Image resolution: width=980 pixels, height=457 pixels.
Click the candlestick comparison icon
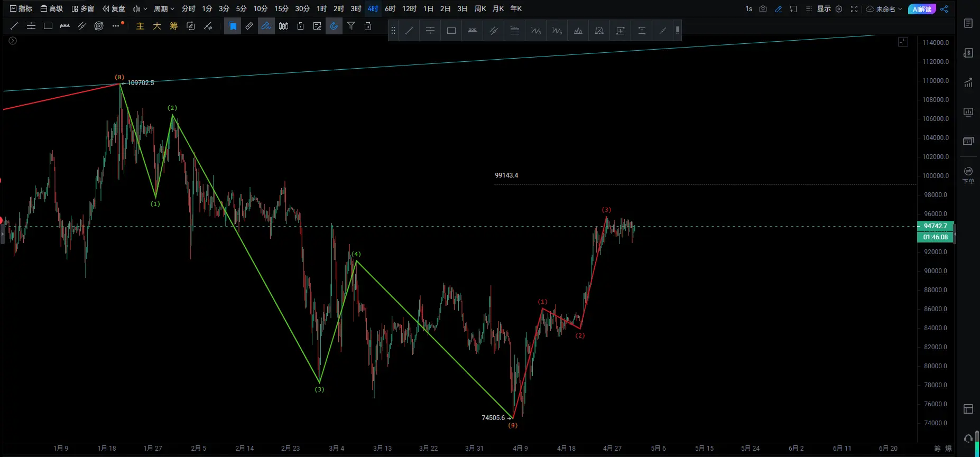coord(283,26)
